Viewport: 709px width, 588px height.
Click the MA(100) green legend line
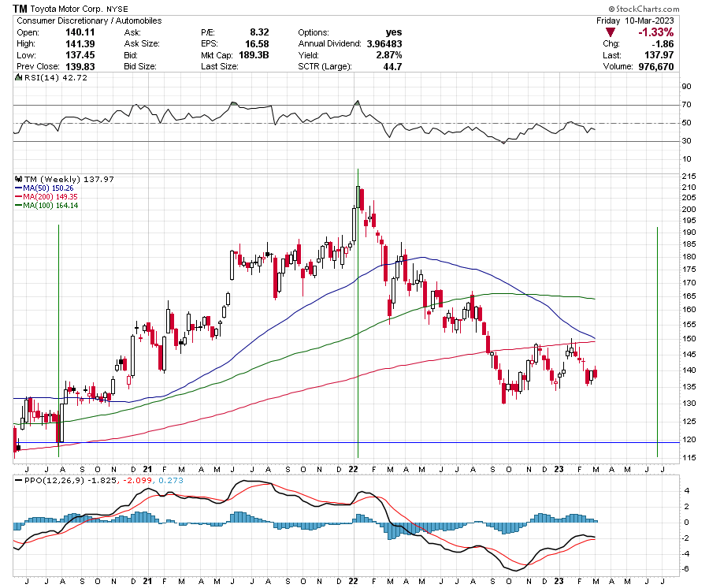click(19, 206)
